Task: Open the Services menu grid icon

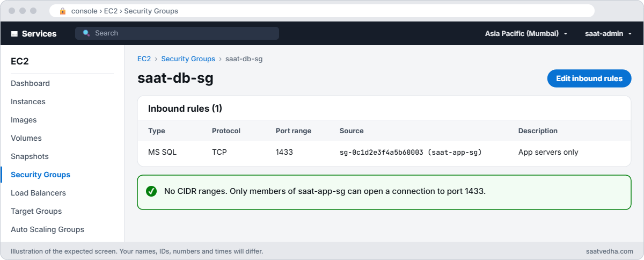Action: pos(14,33)
